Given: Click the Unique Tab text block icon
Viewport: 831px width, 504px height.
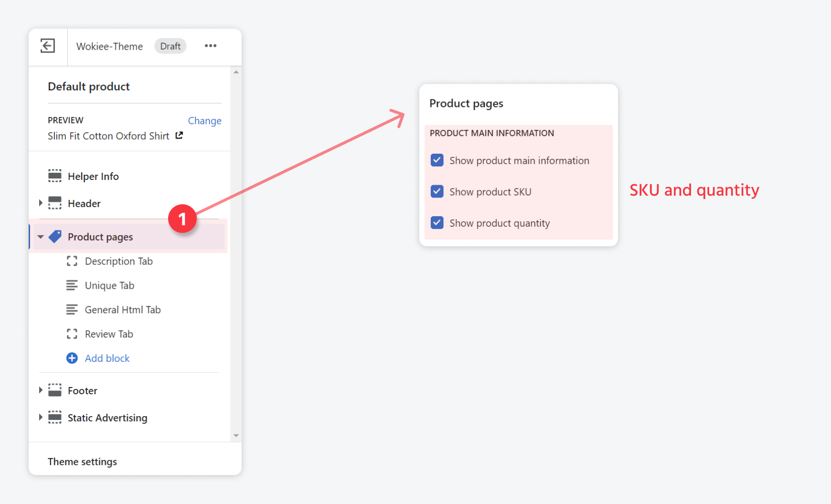Looking at the screenshot, I should point(72,285).
